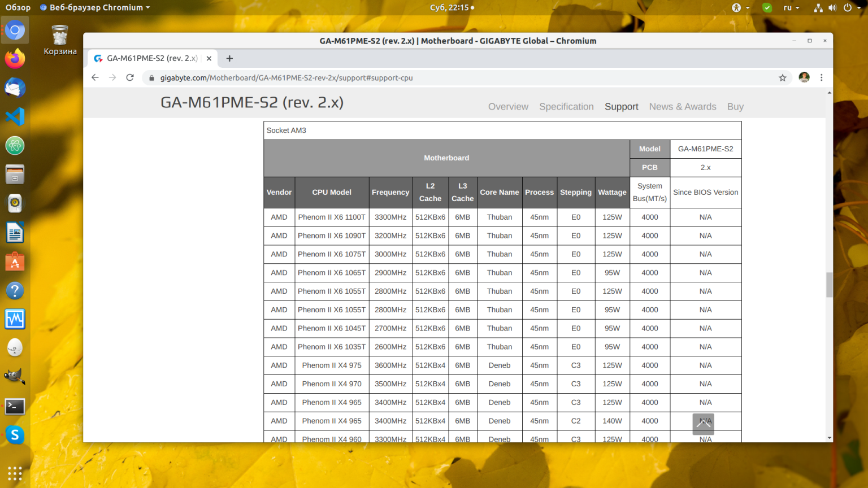Viewport: 868px width, 488px height.
Task: Click Phenom II X6 1075T cell
Action: click(332, 255)
